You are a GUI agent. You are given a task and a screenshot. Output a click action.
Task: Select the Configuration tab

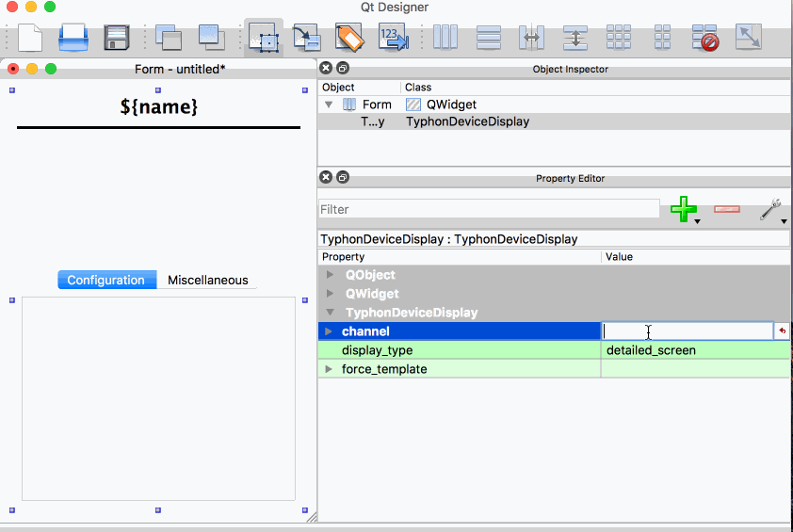[106, 280]
